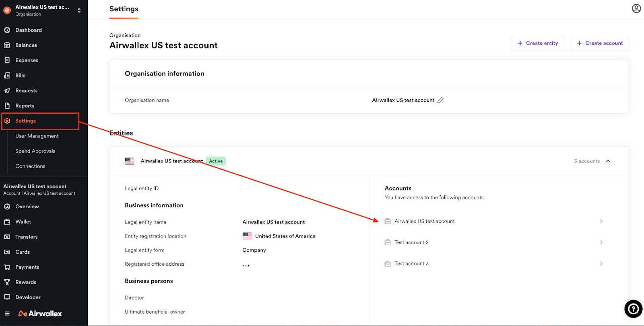Open the organisation switcher dropdown
Screen dimensions: 644x326
pos(79,10)
